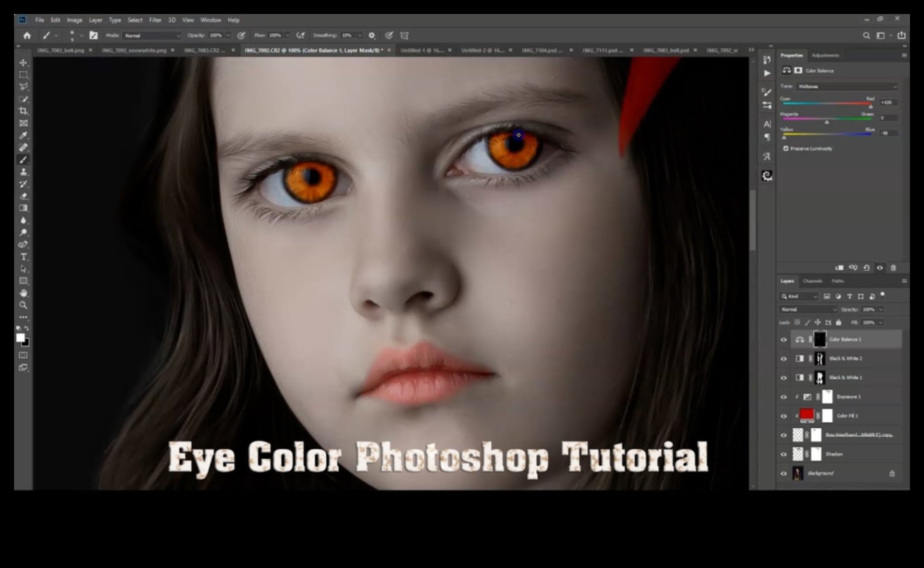
Task: Toggle visibility of the Shadow layer
Action: pos(783,454)
